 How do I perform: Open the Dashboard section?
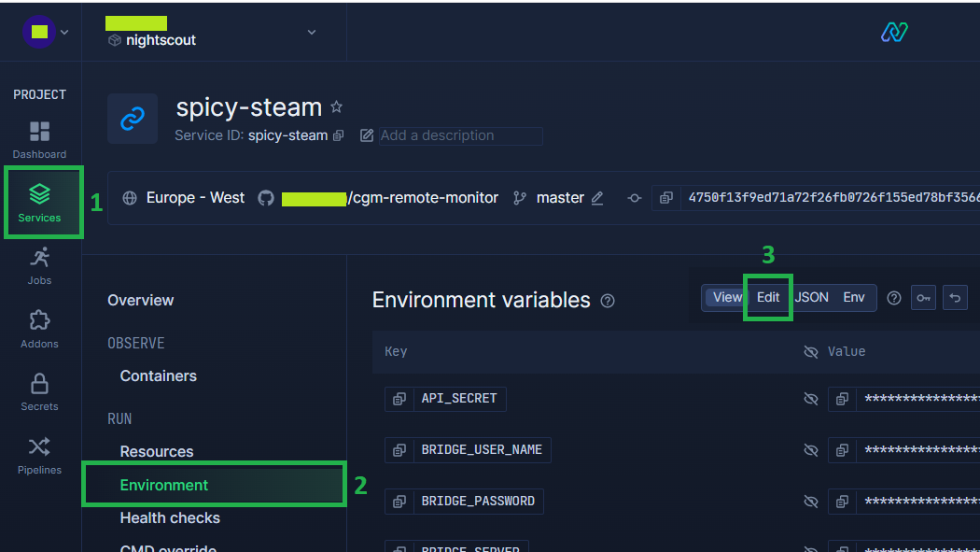(39, 140)
